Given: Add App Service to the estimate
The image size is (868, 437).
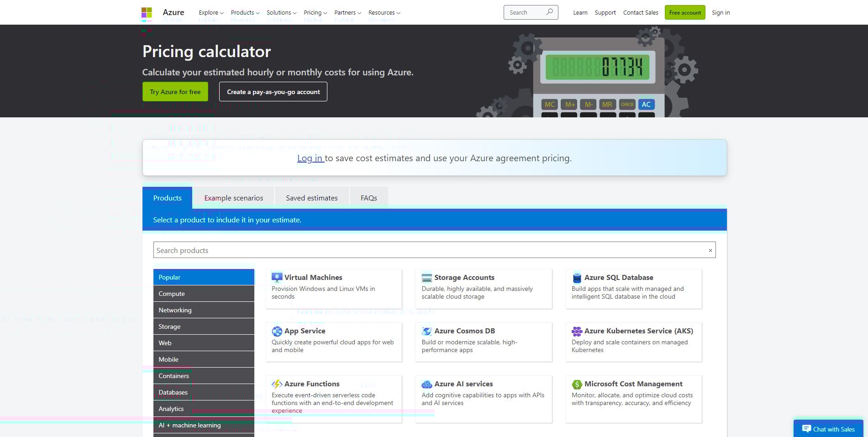Looking at the screenshot, I should point(334,342).
